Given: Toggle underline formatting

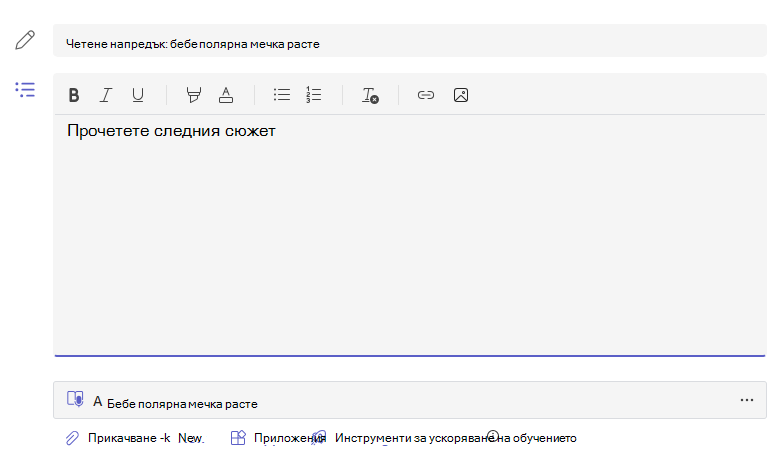Looking at the screenshot, I should pyautogui.click(x=138, y=95).
